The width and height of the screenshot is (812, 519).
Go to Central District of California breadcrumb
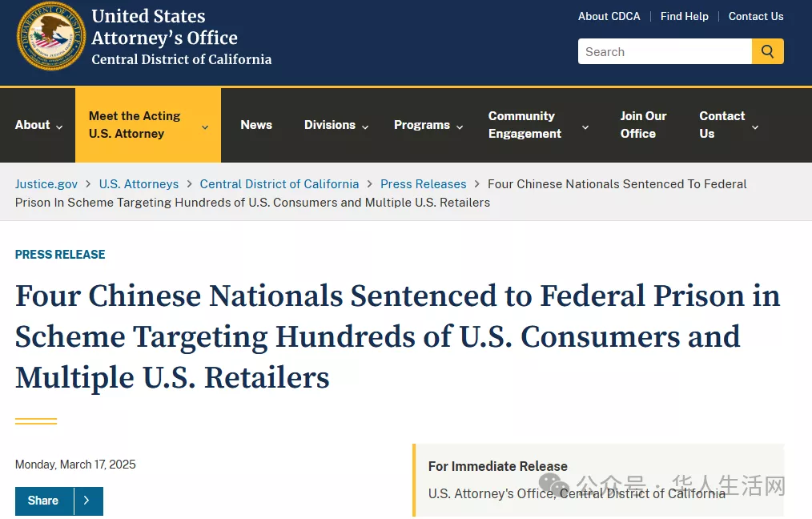click(x=279, y=184)
